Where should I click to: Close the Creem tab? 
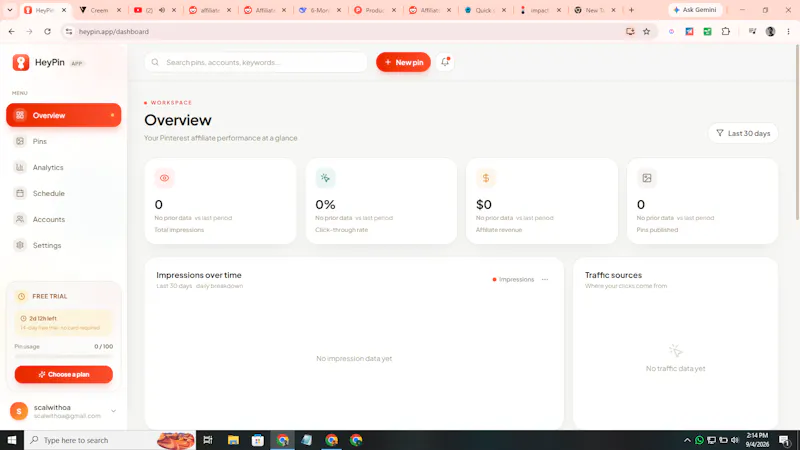tap(119, 10)
